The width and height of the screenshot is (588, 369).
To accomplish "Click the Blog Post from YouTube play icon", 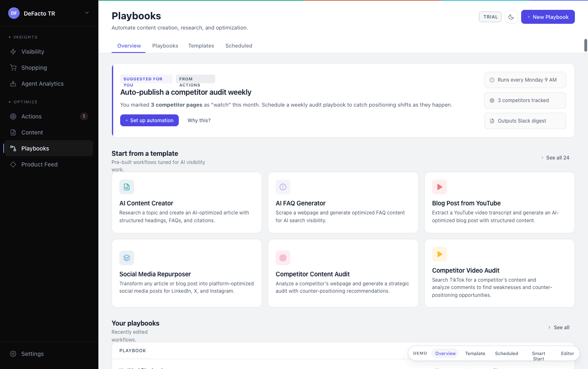I will [x=439, y=187].
